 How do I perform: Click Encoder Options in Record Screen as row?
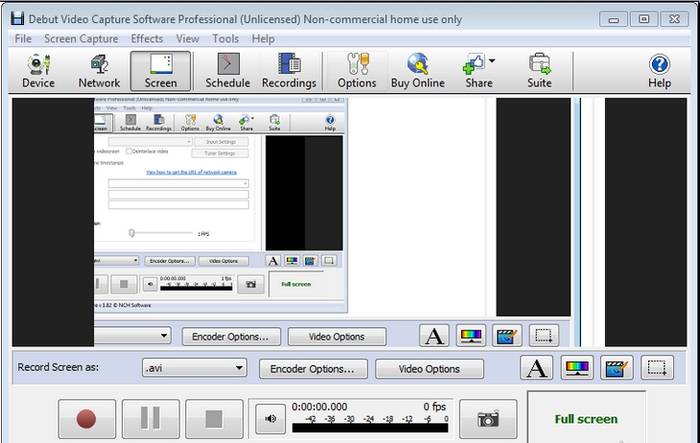coord(313,368)
